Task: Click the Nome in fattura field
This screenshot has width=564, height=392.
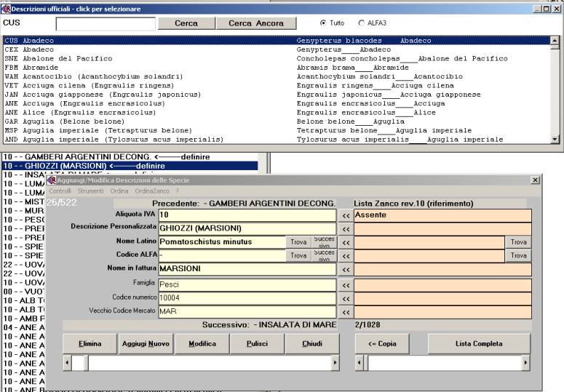Action: [x=247, y=269]
